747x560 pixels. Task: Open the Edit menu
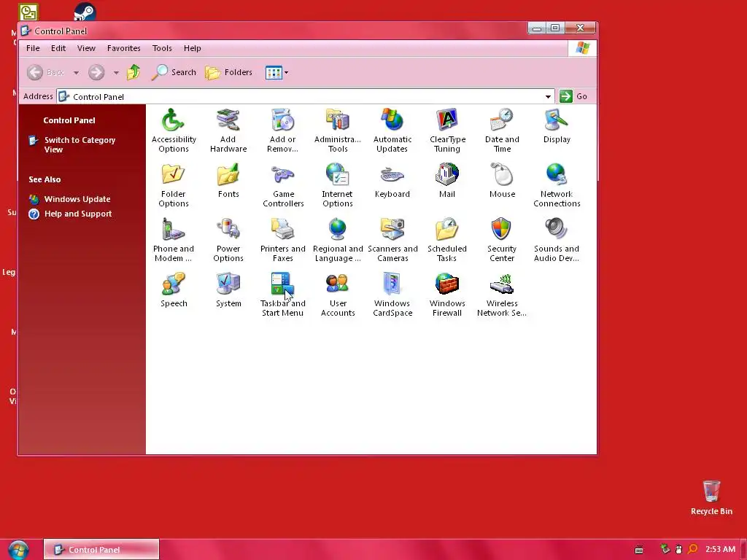[x=58, y=48]
